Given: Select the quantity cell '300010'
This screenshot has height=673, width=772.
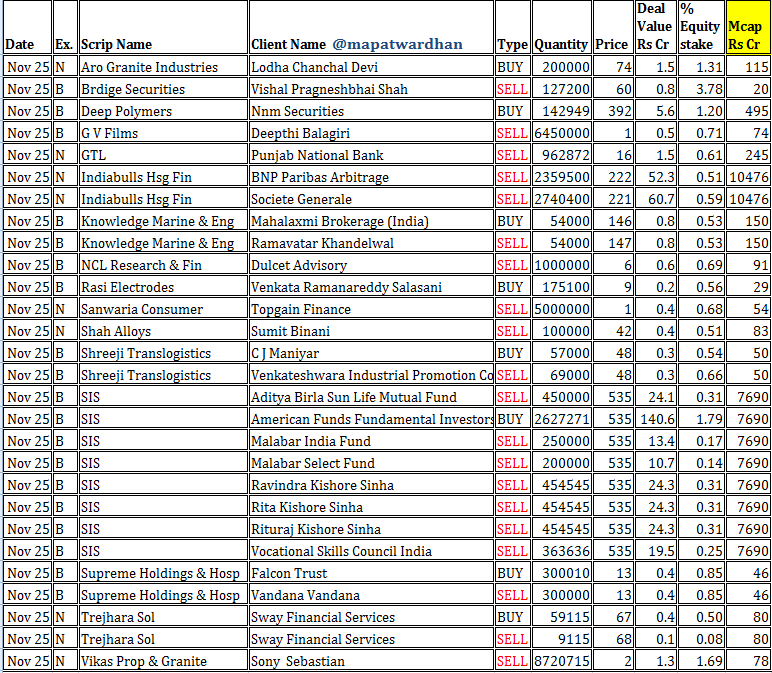Looking at the screenshot, I should pyautogui.click(x=561, y=572).
